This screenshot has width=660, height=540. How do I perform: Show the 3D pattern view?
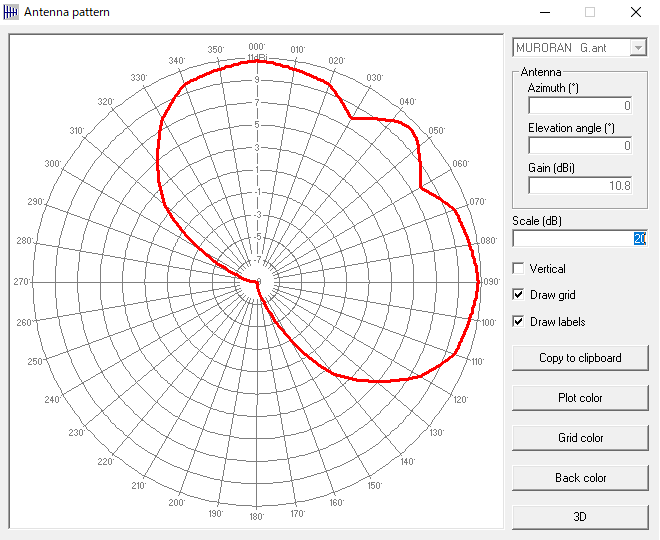click(580, 517)
